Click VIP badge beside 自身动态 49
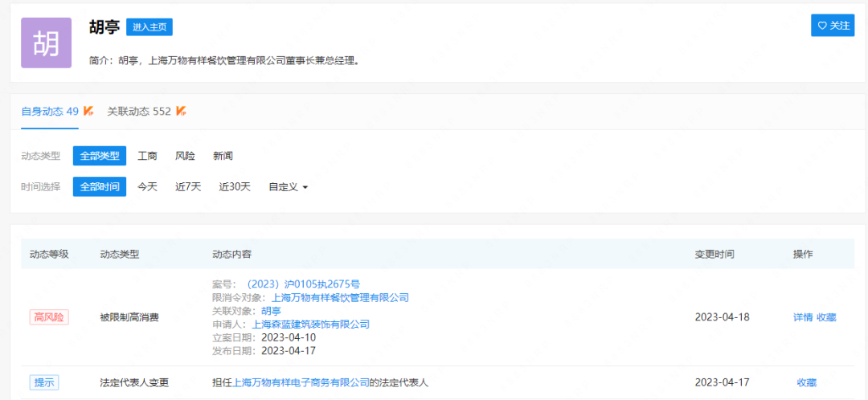Image resolution: width=868 pixels, height=400 pixels. coord(88,111)
